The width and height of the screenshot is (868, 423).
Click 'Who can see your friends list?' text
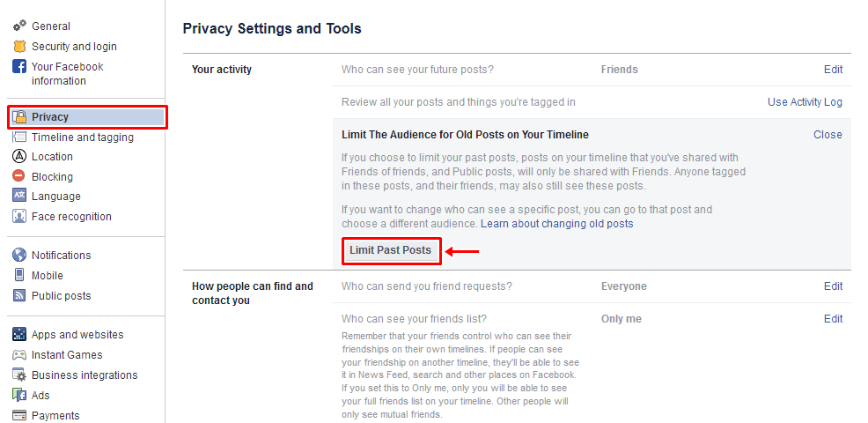pyautogui.click(x=414, y=319)
